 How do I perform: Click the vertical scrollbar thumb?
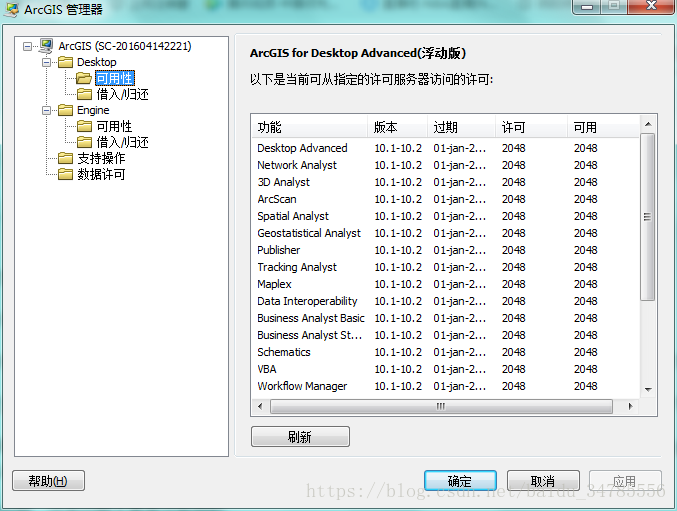coord(648,217)
